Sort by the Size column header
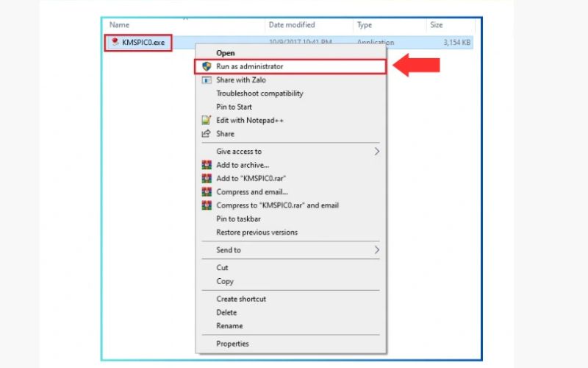Viewport: 588px width, 368px height. pyautogui.click(x=436, y=25)
